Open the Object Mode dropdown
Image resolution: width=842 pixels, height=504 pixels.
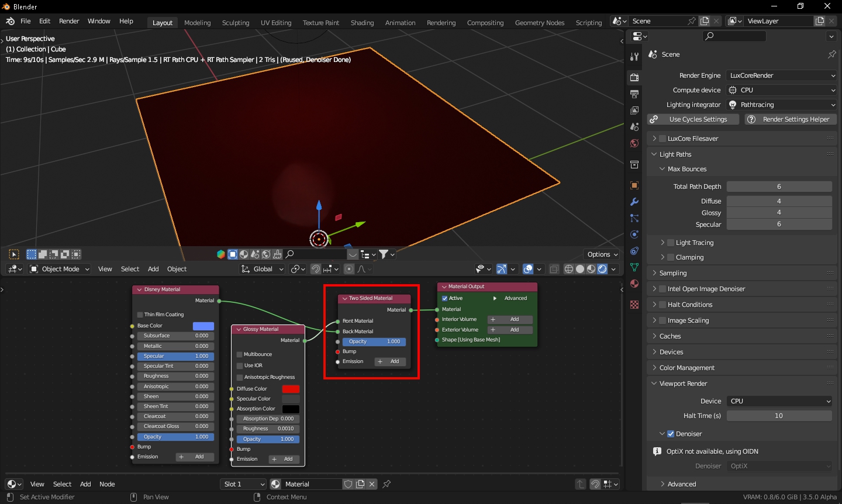(x=60, y=269)
